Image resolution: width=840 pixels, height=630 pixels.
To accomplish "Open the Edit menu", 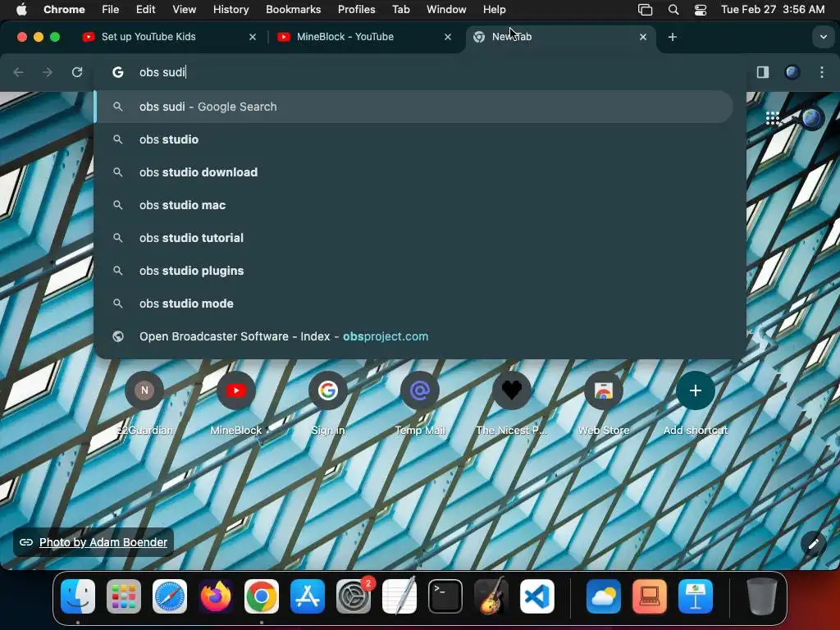I will point(146,10).
